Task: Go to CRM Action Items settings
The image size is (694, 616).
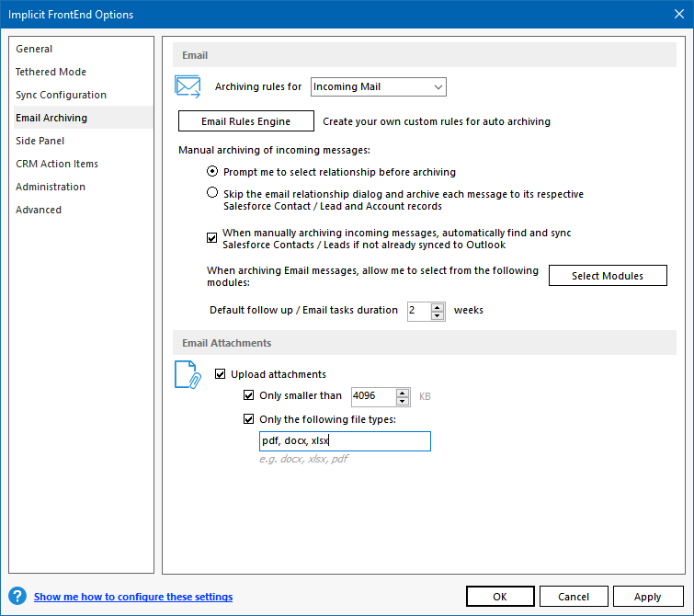Action: pos(57,164)
